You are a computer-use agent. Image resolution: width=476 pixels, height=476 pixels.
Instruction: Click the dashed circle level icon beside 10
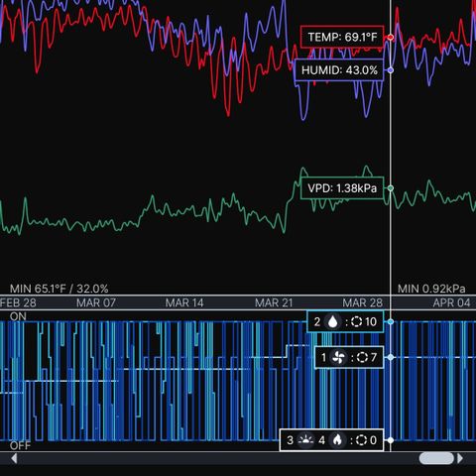coord(356,321)
